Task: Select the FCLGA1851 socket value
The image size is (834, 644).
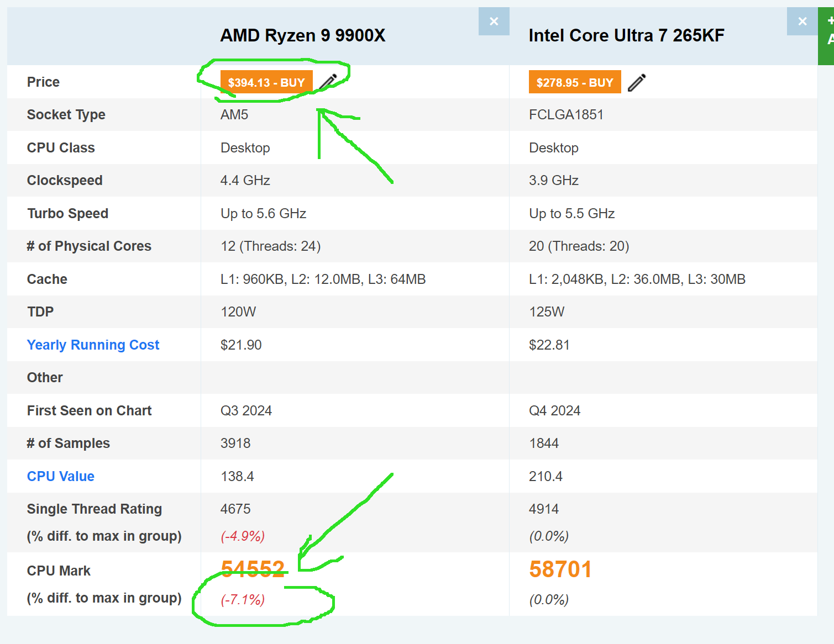Action: point(566,115)
